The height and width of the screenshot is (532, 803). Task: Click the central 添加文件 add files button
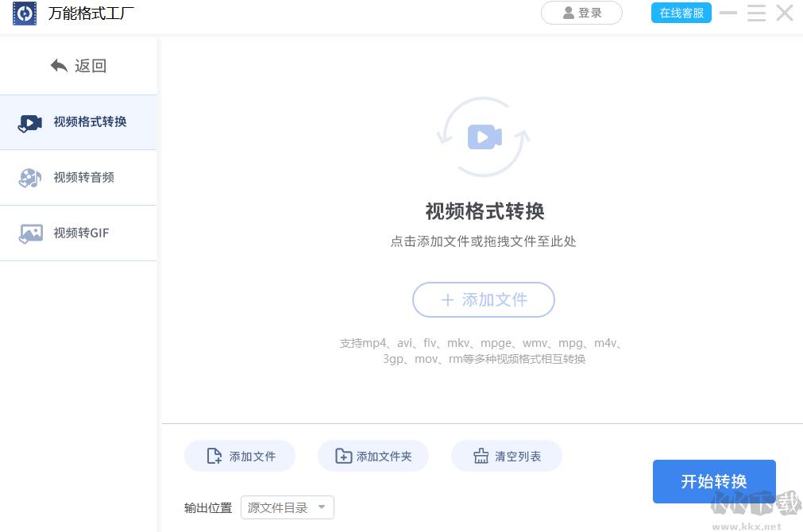point(483,299)
